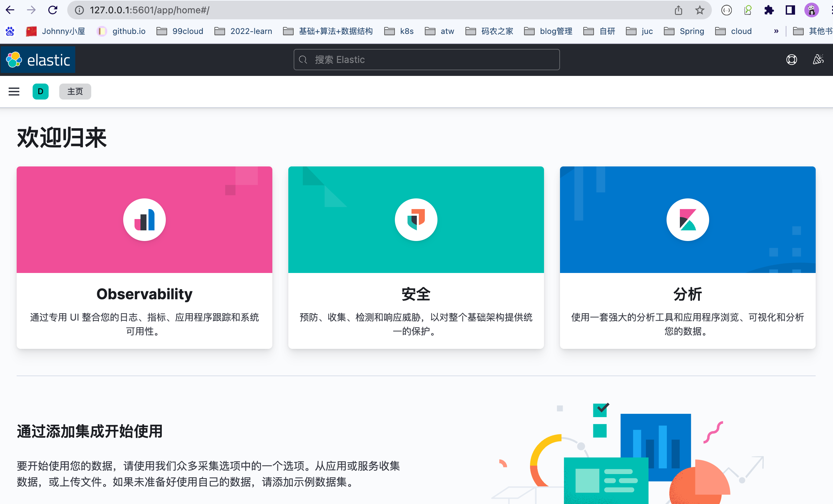Click the Kibana logo icon on 分析 card
This screenshot has height=504, width=833.
click(687, 219)
